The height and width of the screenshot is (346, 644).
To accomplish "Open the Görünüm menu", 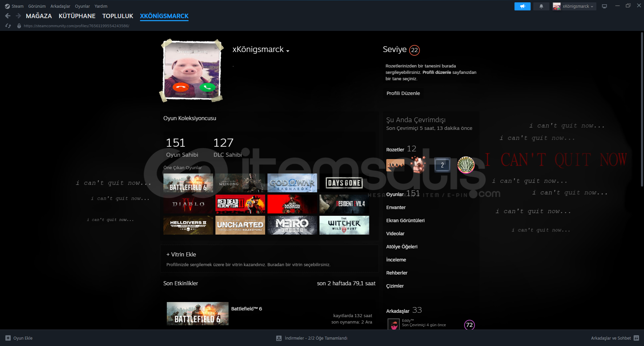I will pos(37,6).
